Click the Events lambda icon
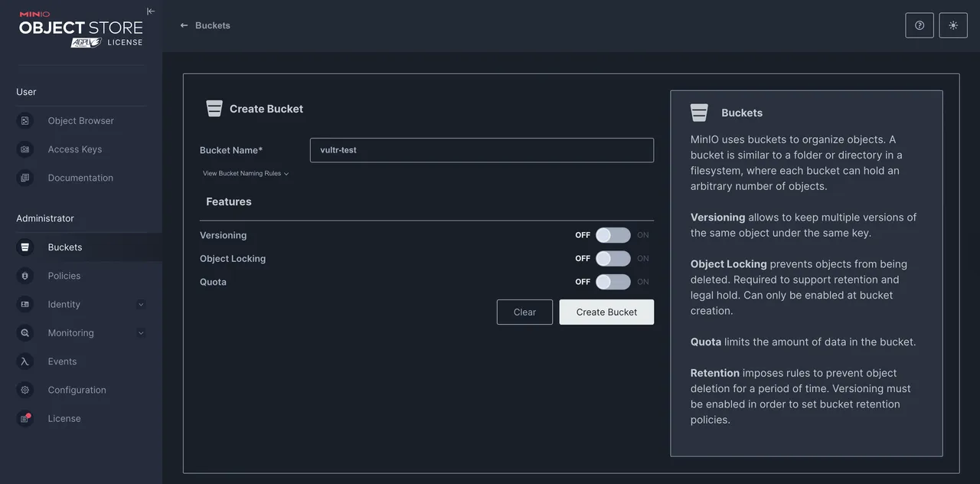980x484 pixels. tap(25, 361)
